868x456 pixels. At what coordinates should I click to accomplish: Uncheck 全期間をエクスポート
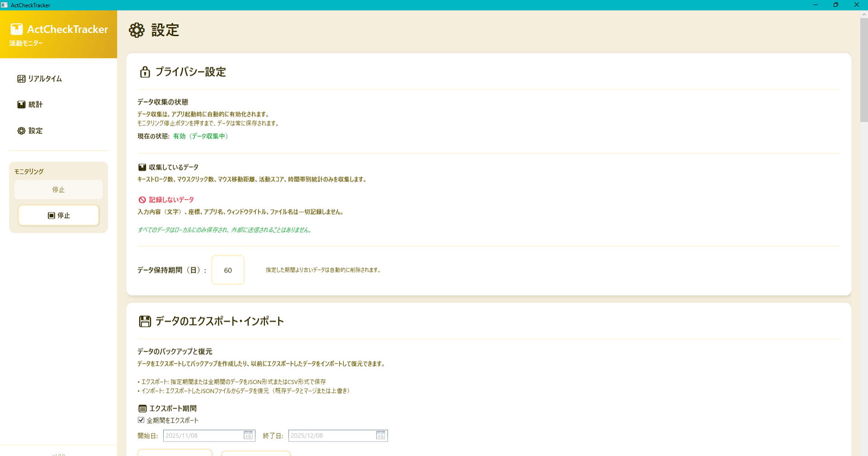click(141, 420)
